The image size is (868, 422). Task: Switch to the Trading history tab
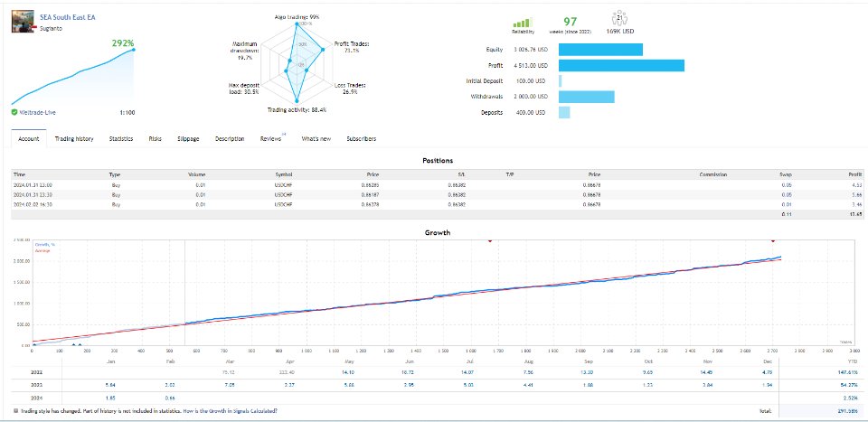pos(73,139)
